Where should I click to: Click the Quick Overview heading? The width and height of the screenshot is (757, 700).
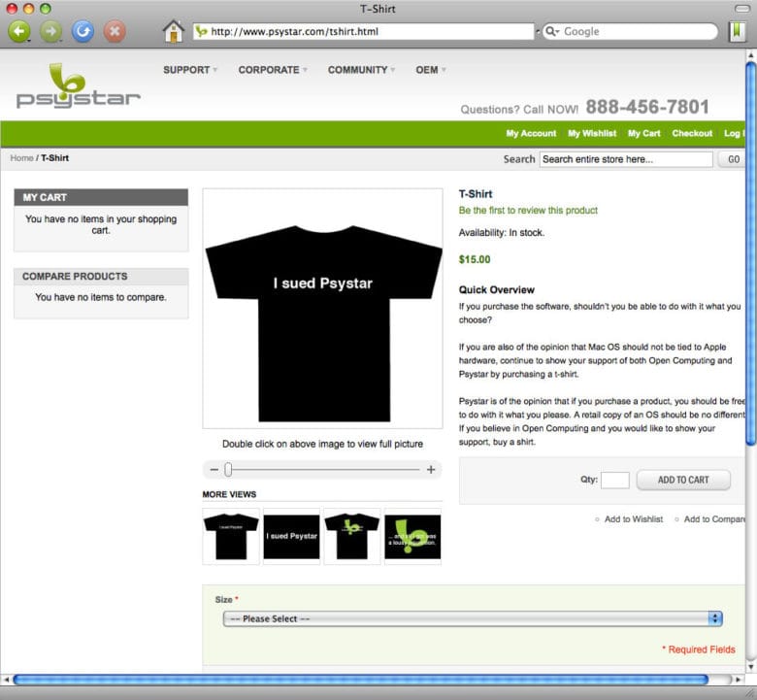496,290
